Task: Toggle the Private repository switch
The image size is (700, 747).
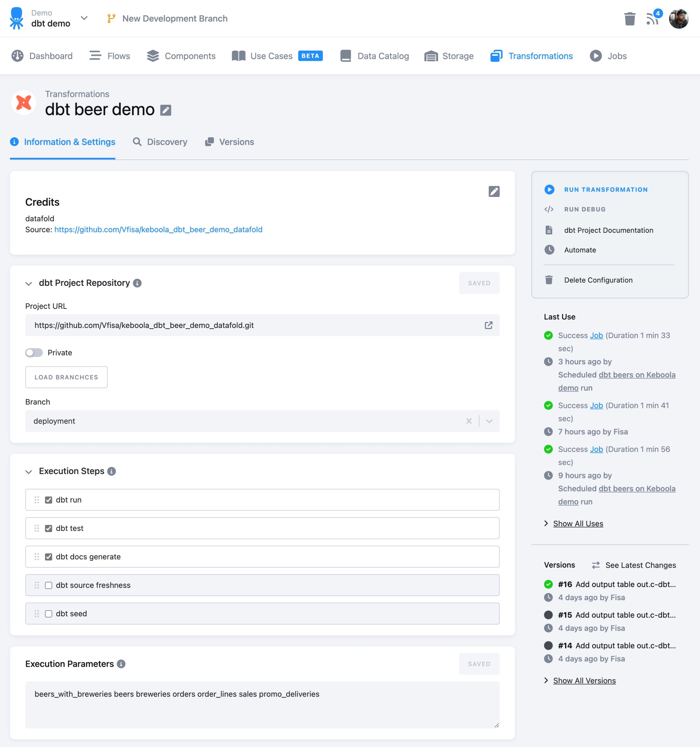Action: tap(34, 352)
